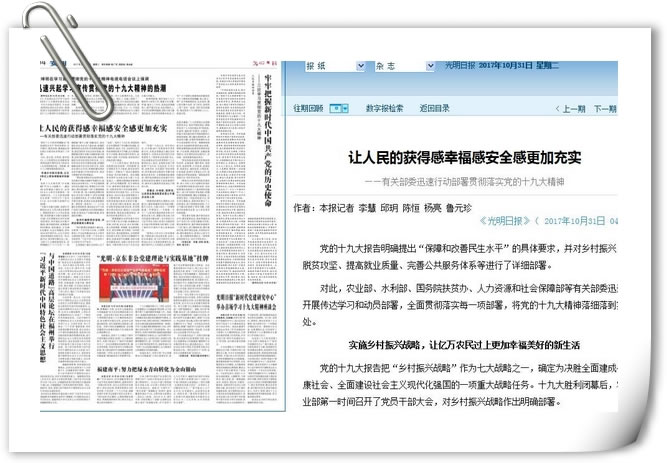The image size is (667, 463).
Task: Select the vertical headline 习近平新时代中国特色社会主义思想
Action: (x=43, y=308)
